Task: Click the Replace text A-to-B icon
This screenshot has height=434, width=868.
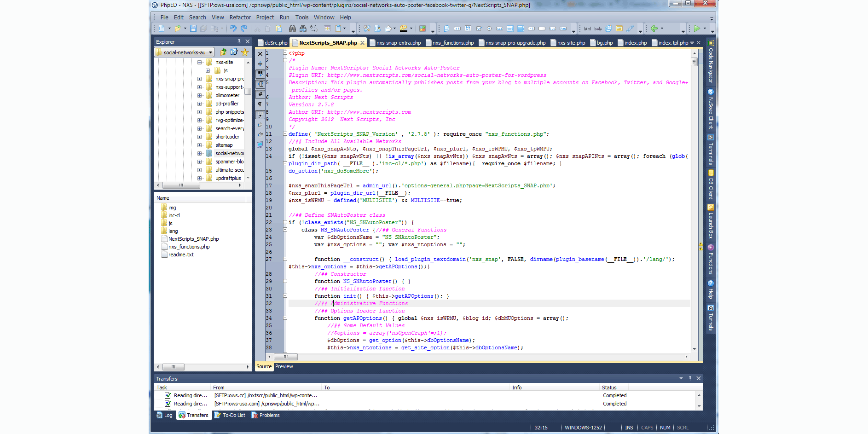Action: pyautogui.click(x=313, y=29)
